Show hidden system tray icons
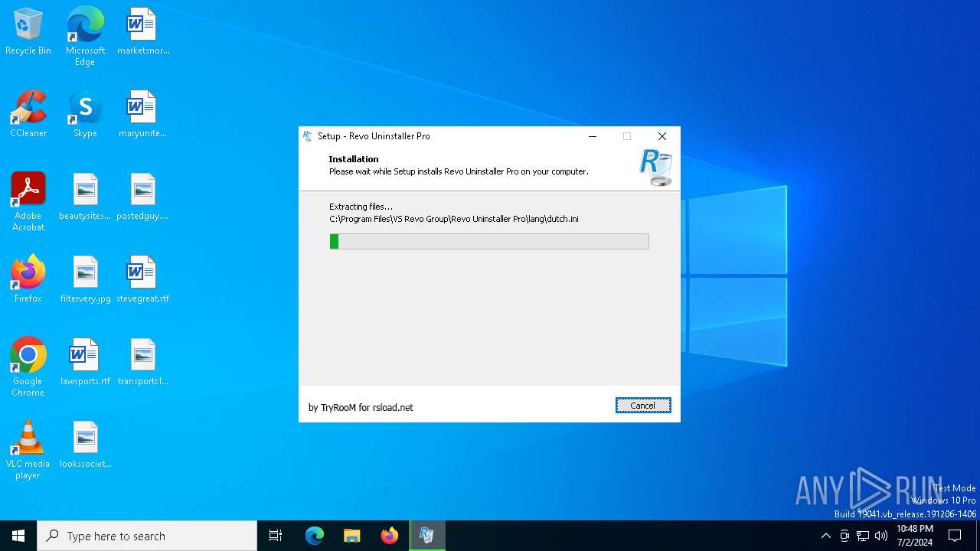 click(825, 536)
